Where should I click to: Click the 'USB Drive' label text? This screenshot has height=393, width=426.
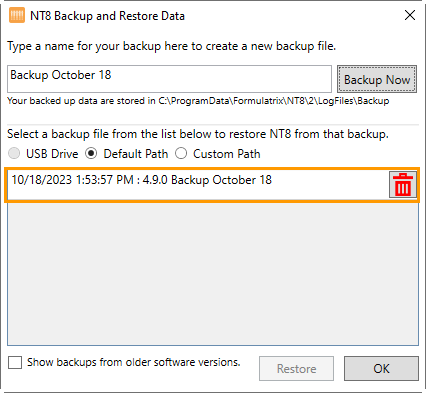coord(52,154)
